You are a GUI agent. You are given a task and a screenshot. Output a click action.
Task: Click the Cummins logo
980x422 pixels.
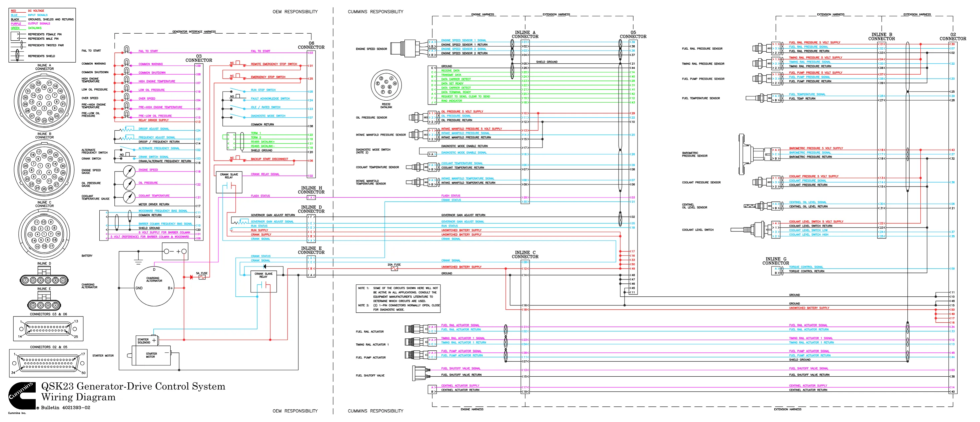point(22,396)
